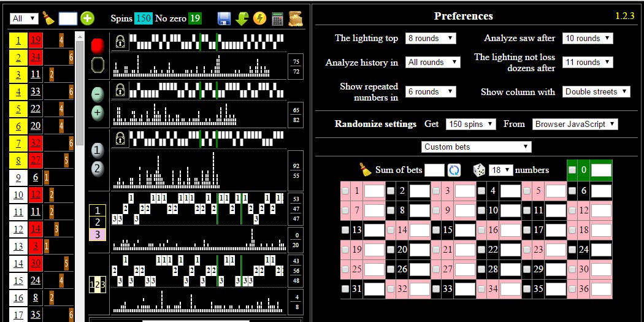The image size is (644, 322).
Task: Click the broom icon beside Sum of bets
Action: pos(365,170)
